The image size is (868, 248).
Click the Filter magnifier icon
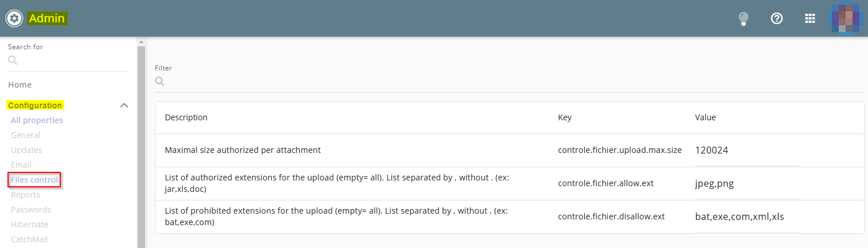[160, 81]
